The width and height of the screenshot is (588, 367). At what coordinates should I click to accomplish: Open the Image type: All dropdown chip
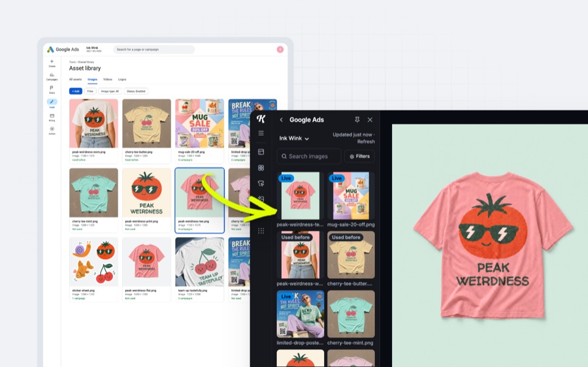tap(110, 91)
